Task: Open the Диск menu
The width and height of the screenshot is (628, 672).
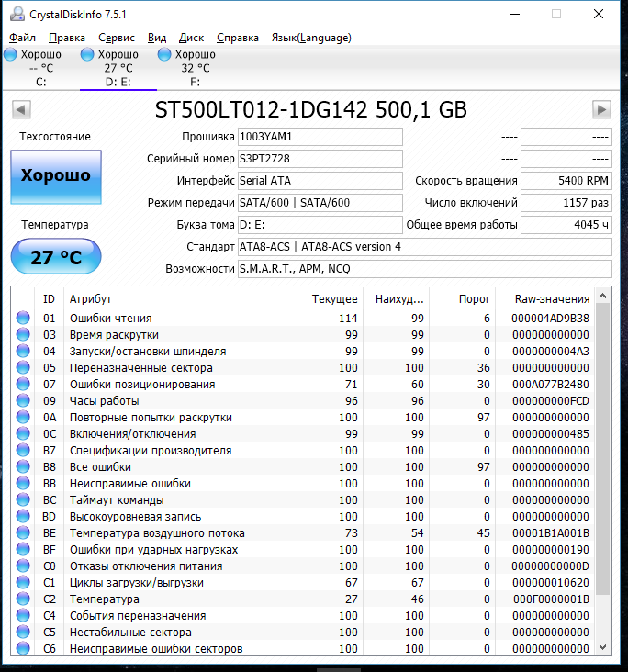Action: [191, 38]
